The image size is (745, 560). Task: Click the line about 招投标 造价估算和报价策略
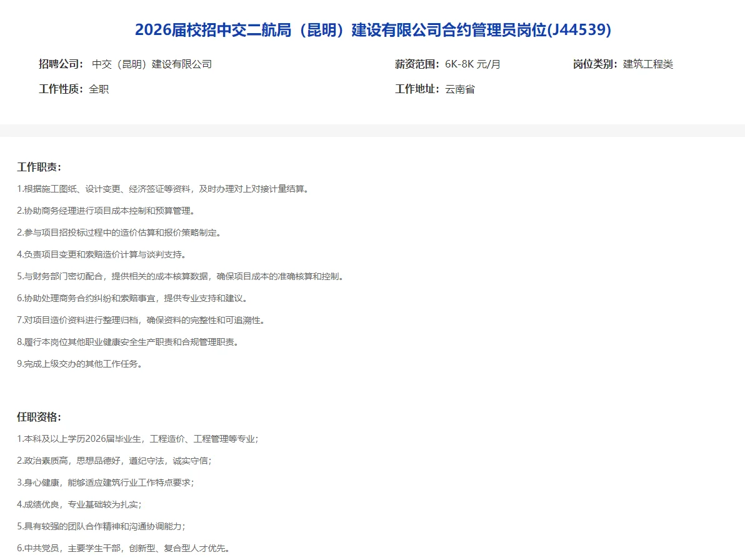(x=120, y=232)
